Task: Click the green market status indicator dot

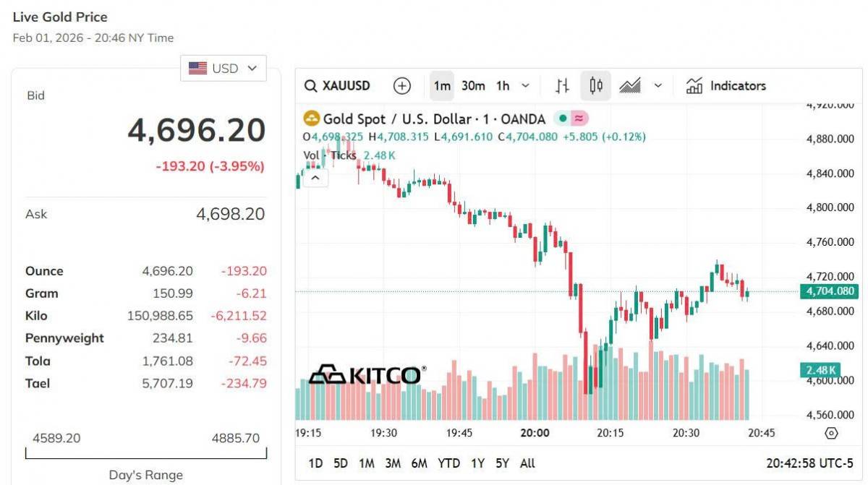Action: click(562, 119)
